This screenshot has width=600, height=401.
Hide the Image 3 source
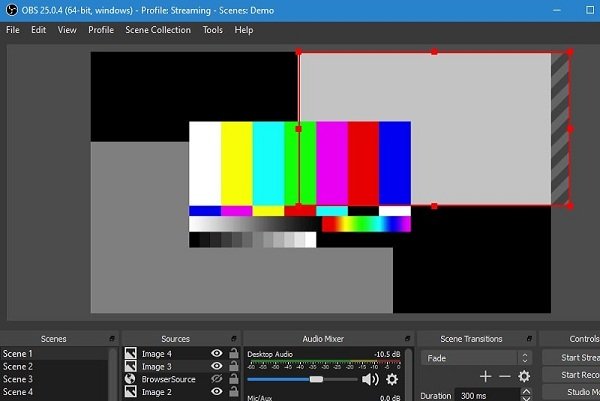[217, 366]
